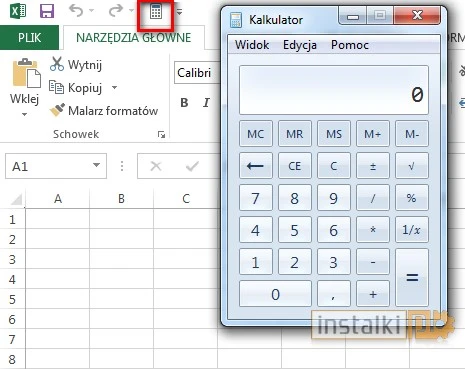Click the calculator plus-minus sign button
The image size is (465, 369).
click(x=373, y=166)
